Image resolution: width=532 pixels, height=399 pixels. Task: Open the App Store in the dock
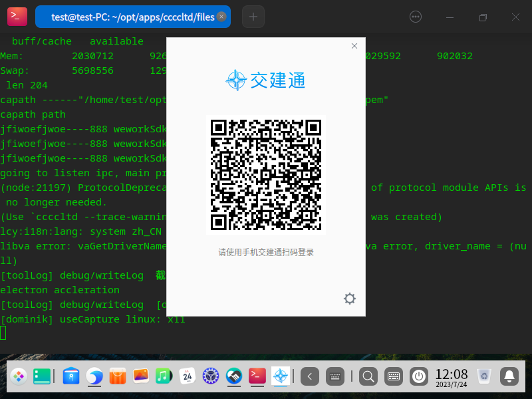[x=118, y=376]
